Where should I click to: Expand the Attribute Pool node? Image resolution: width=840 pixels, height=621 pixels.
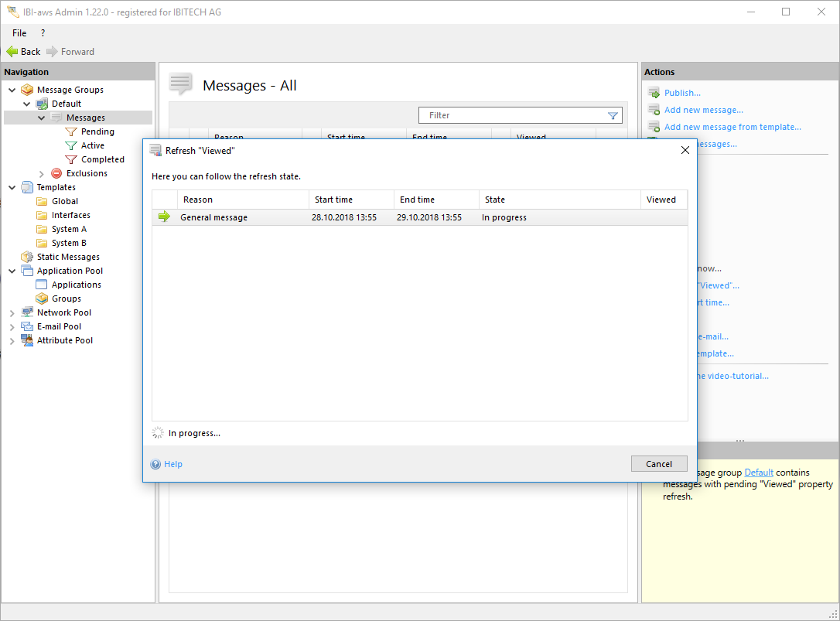click(12, 340)
